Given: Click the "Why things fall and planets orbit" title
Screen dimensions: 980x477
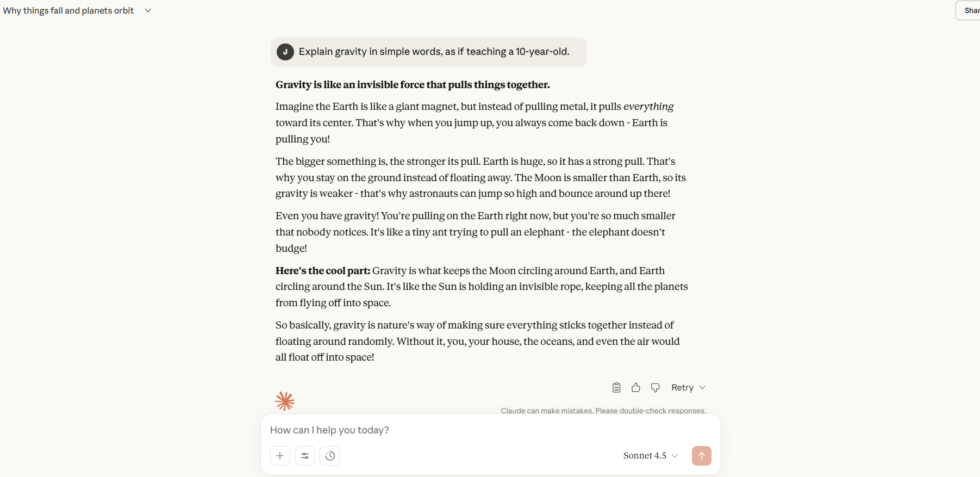Looking at the screenshot, I should point(68,10).
